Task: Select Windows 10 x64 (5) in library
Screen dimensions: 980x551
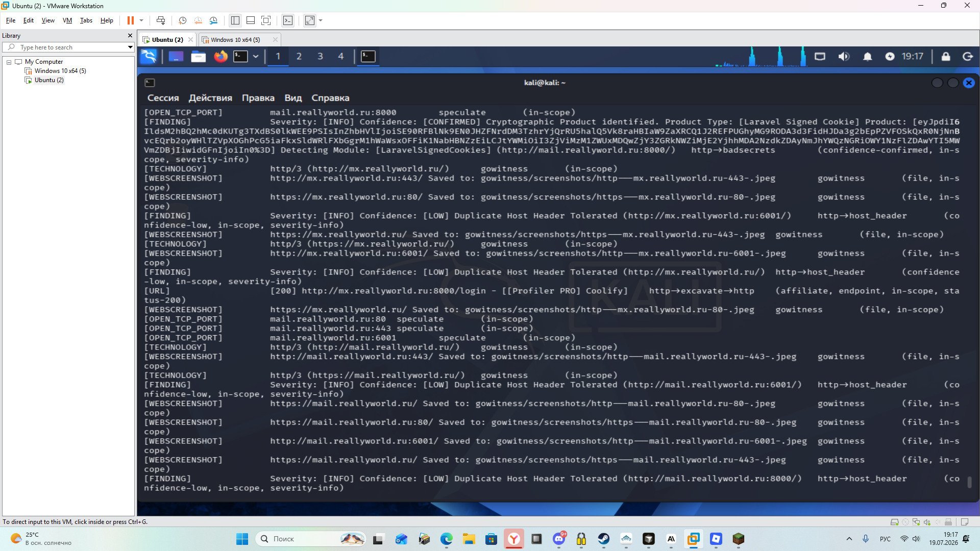Action: click(60, 71)
